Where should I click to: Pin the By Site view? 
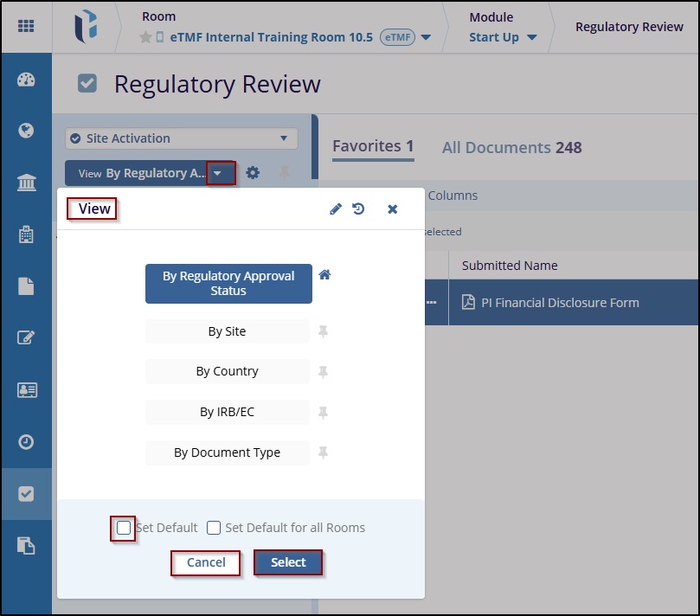[x=324, y=331]
